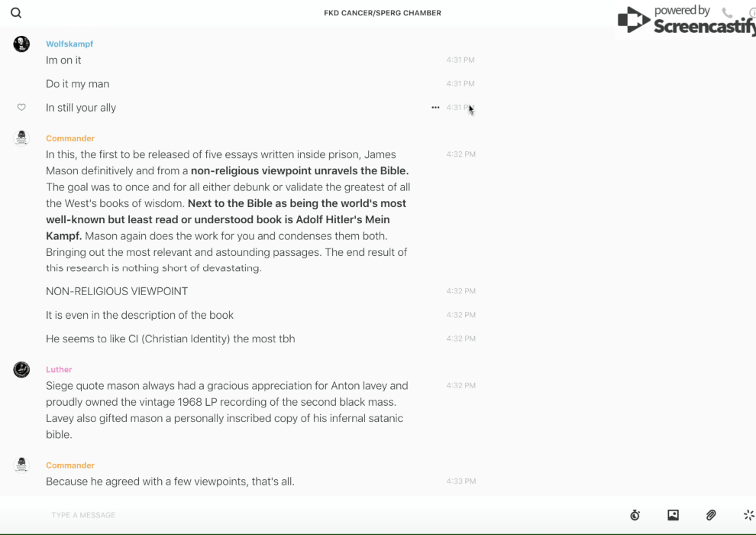Open the picture attachment icon

(673, 515)
